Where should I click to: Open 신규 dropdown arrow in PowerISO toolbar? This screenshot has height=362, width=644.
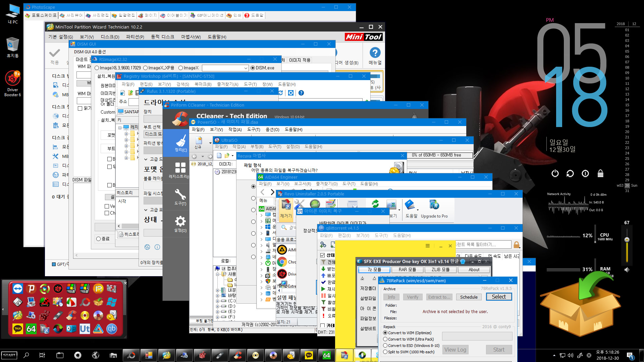210,143
